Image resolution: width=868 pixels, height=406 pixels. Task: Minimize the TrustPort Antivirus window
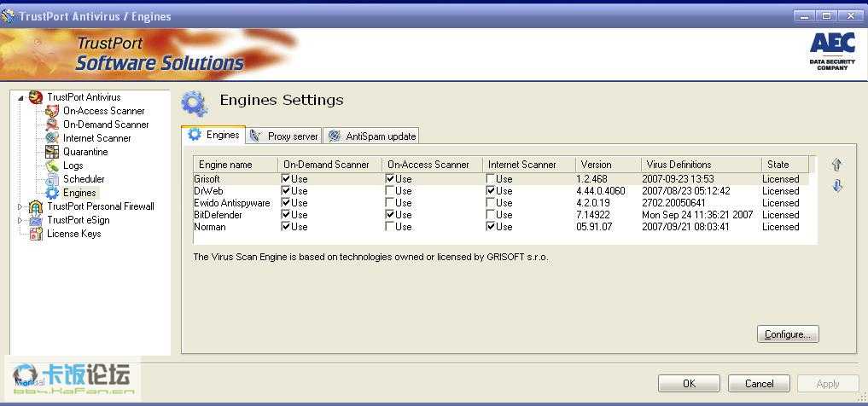click(803, 16)
